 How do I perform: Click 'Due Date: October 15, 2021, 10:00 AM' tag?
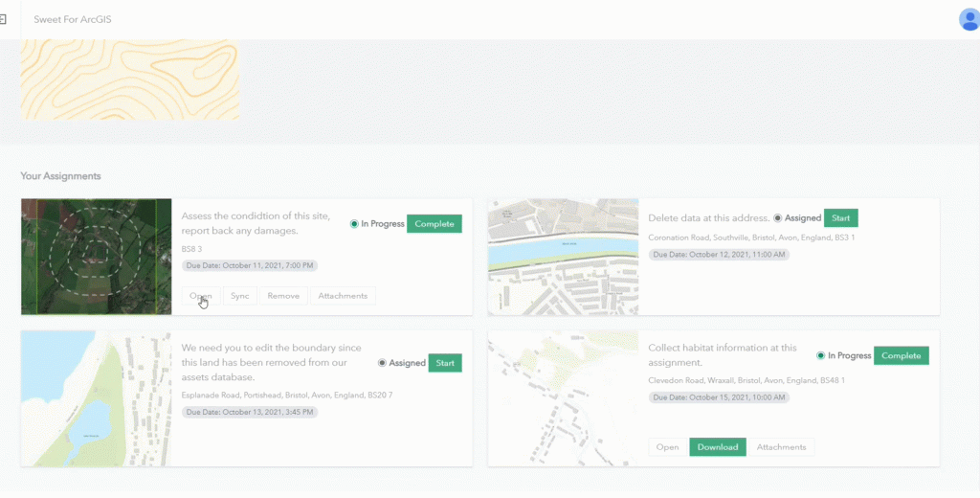point(719,397)
